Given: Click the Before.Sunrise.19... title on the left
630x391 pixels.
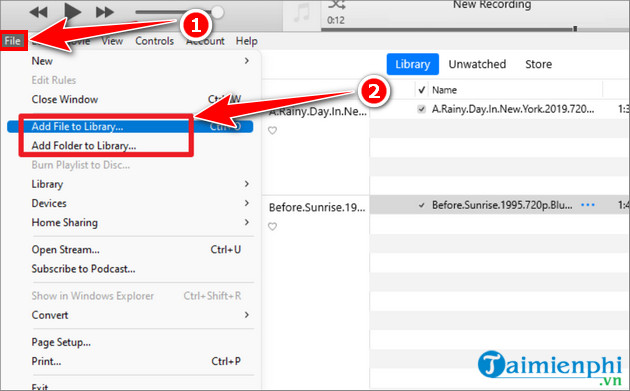Looking at the screenshot, I should pos(317,207).
